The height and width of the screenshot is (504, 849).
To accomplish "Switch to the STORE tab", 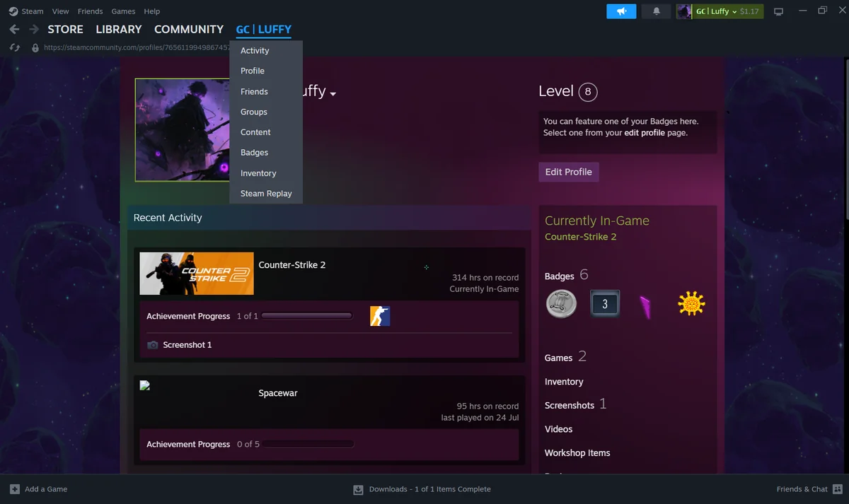I will (65, 30).
